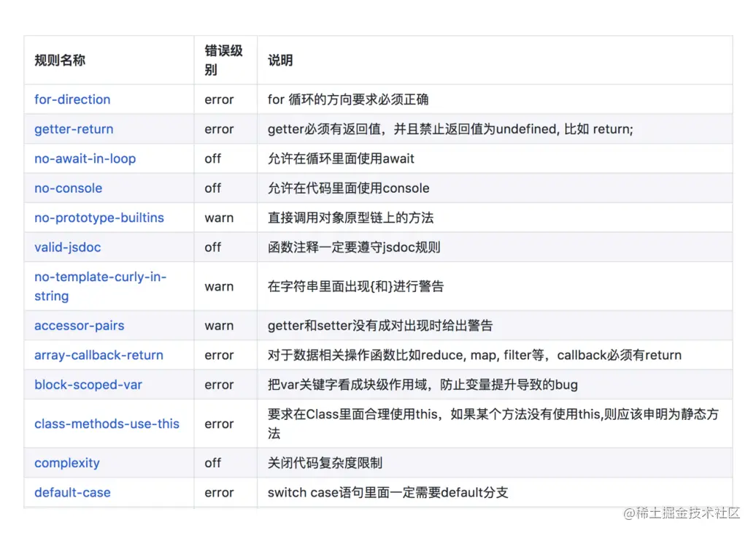
Task: Open the complexity rule link
Action: (67, 463)
